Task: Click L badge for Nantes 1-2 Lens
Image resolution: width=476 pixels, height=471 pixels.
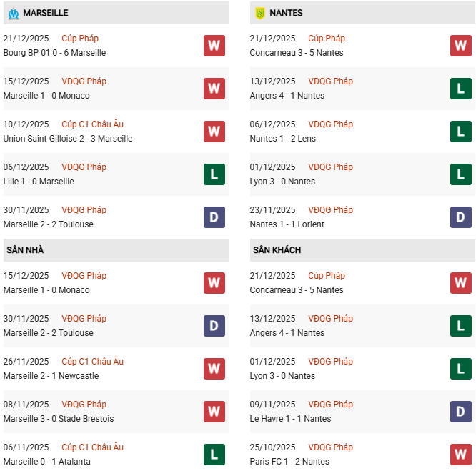Action: pyautogui.click(x=461, y=132)
